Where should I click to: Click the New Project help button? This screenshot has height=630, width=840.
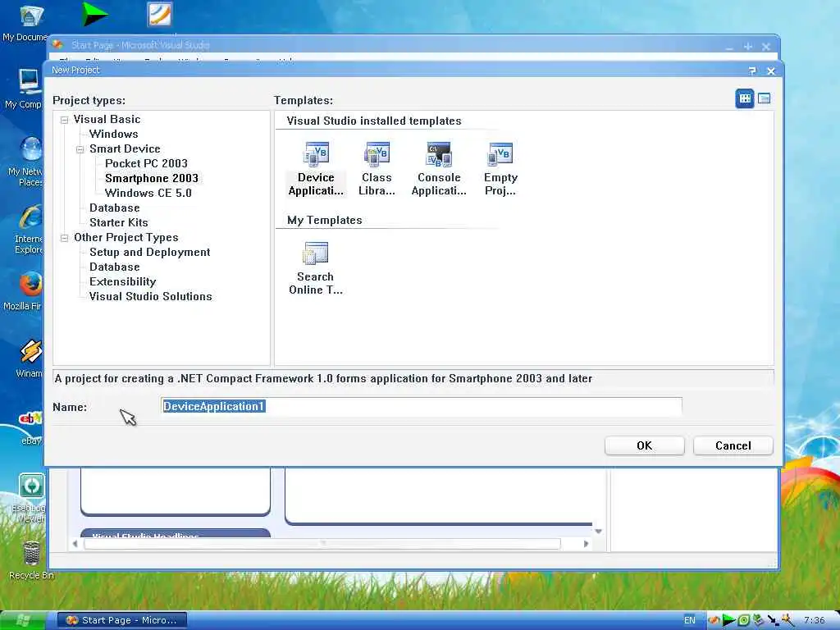coord(752,71)
